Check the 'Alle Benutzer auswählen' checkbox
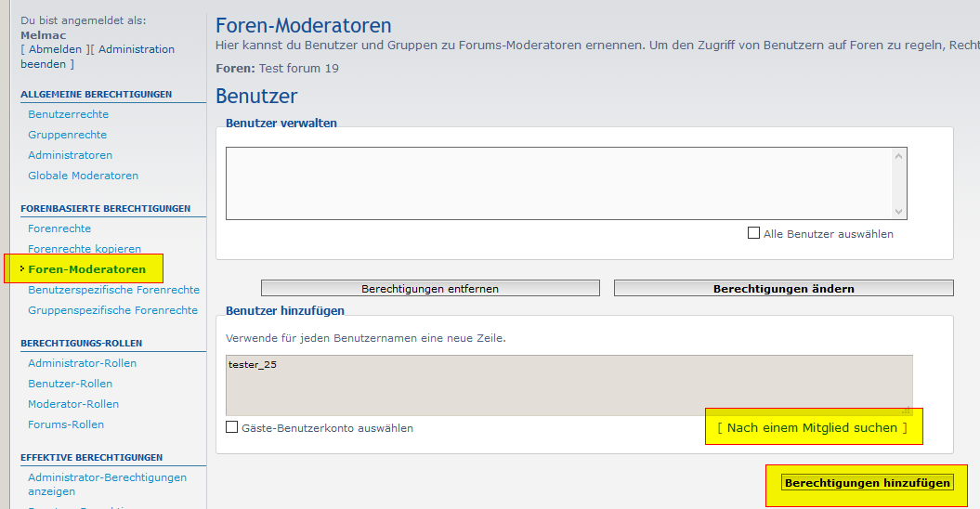The height and width of the screenshot is (509, 980). [753, 233]
